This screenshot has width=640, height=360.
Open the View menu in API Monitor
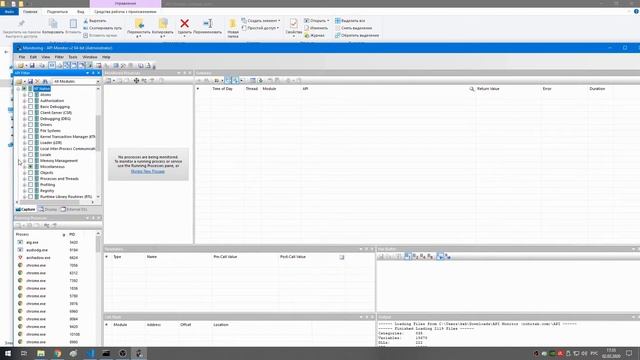(46, 57)
